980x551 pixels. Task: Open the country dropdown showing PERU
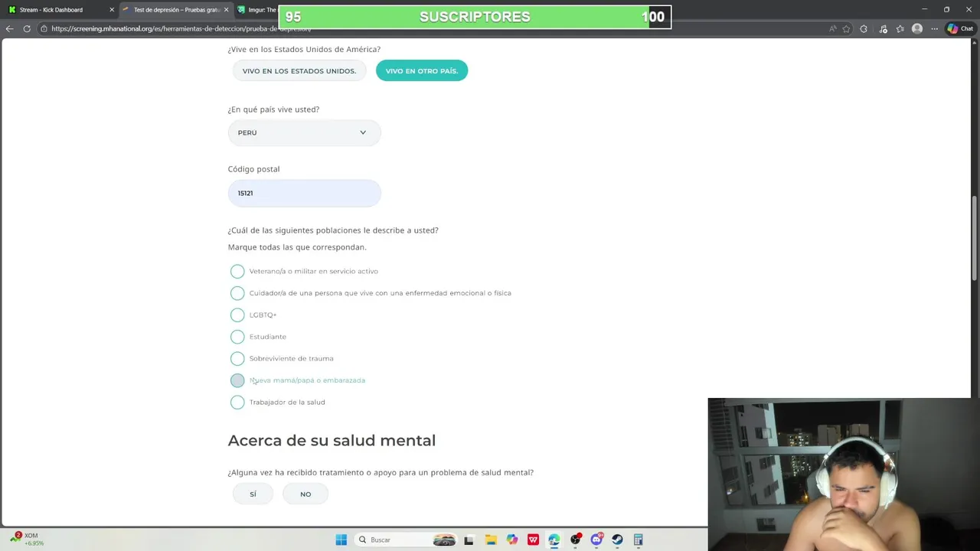[x=304, y=132]
